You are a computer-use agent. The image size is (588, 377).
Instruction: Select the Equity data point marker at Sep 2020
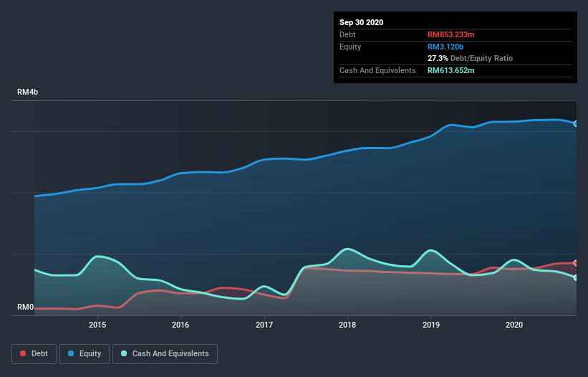576,124
